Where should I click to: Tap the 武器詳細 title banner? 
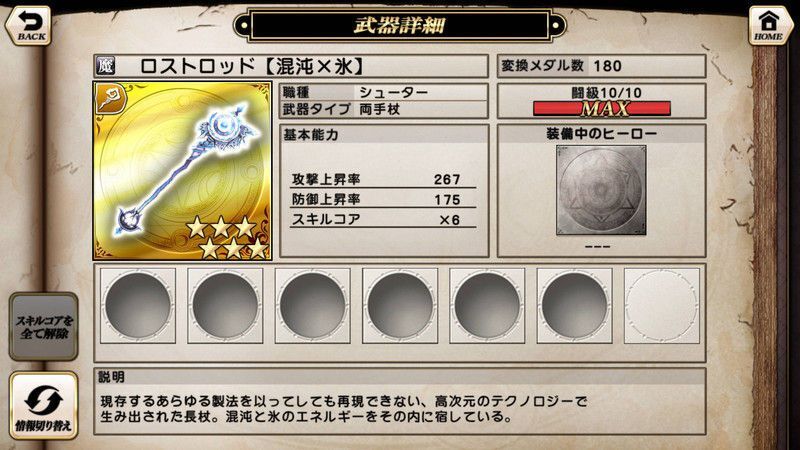tap(399, 25)
